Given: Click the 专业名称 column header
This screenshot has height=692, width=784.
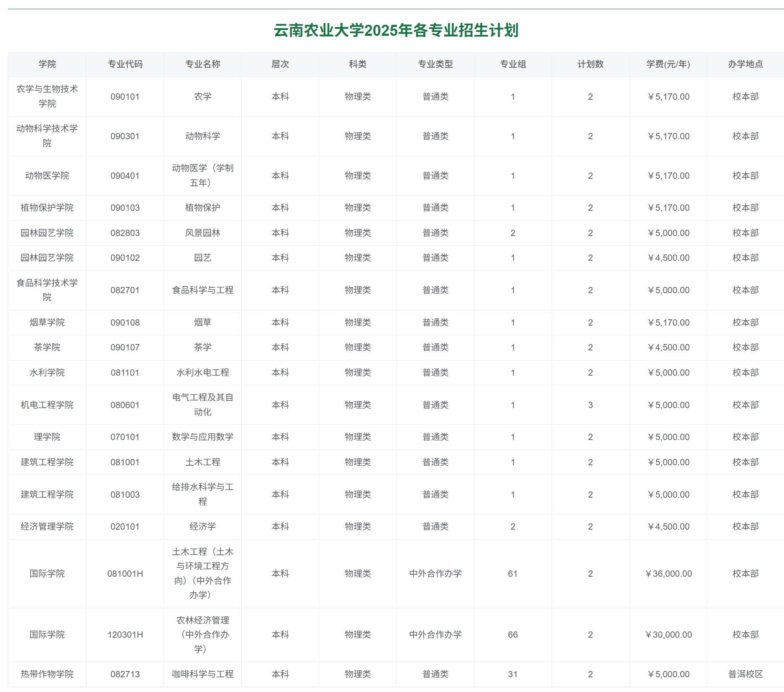Looking at the screenshot, I should (x=203, y=64).
